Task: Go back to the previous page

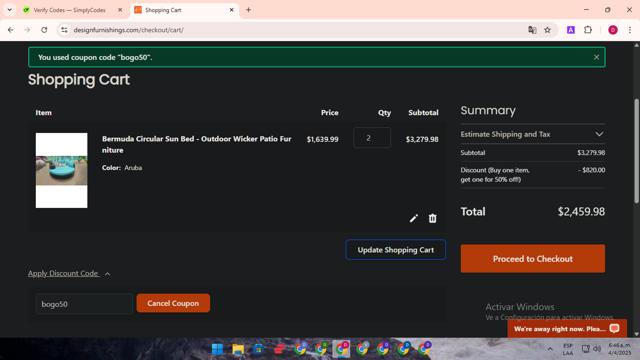Action: [x=11, y=30]
